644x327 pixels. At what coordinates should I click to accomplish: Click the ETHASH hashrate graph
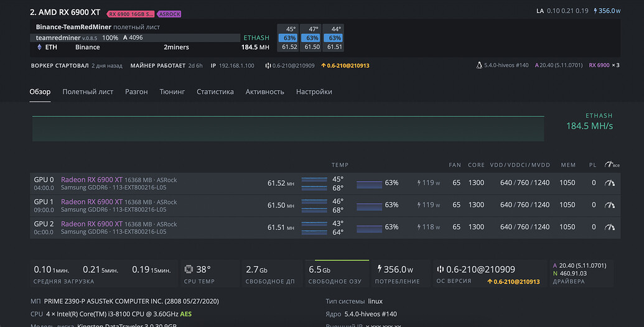(x=288, y=129)
